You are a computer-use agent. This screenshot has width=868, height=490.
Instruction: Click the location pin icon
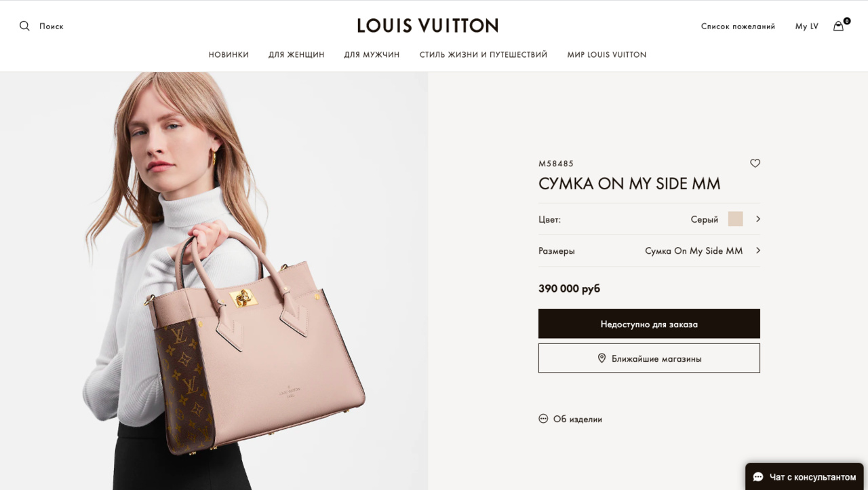pyautogui.click(x=601, y=358)
